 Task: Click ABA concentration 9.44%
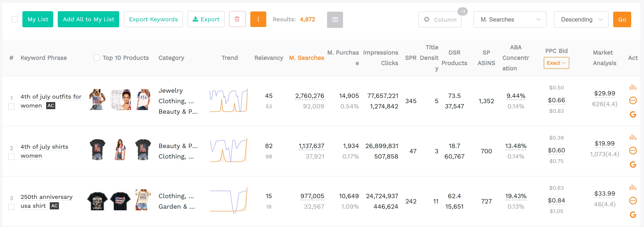pos(516,96)
